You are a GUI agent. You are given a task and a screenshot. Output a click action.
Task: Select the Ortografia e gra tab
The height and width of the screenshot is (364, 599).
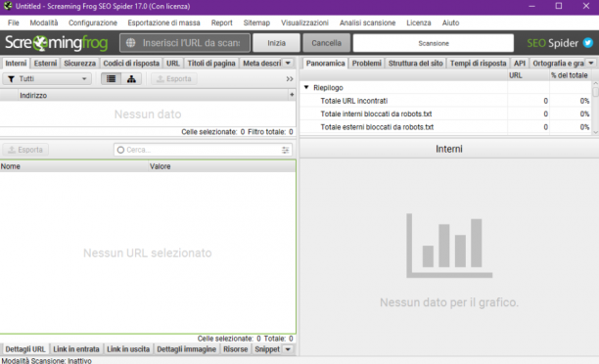click(558, 63)
